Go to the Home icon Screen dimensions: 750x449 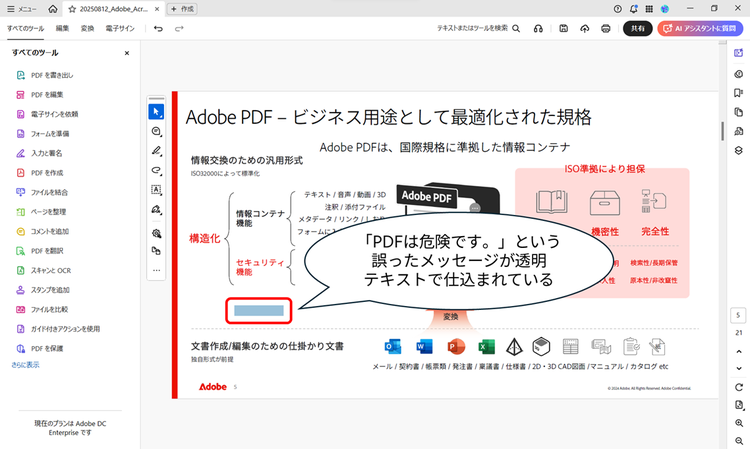[x=53, y=9]
